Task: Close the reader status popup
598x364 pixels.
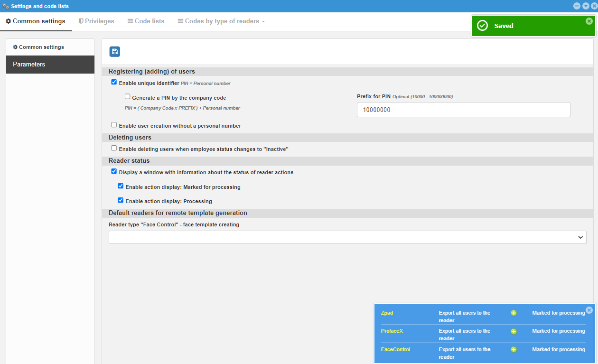Action: pos(589,310)
